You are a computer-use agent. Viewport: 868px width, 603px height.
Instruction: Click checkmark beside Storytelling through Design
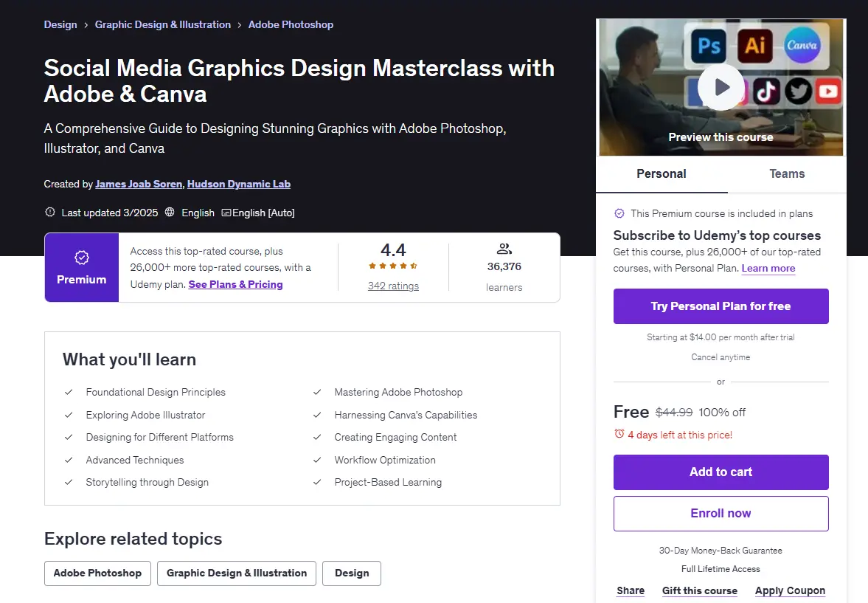coord(69,482)
